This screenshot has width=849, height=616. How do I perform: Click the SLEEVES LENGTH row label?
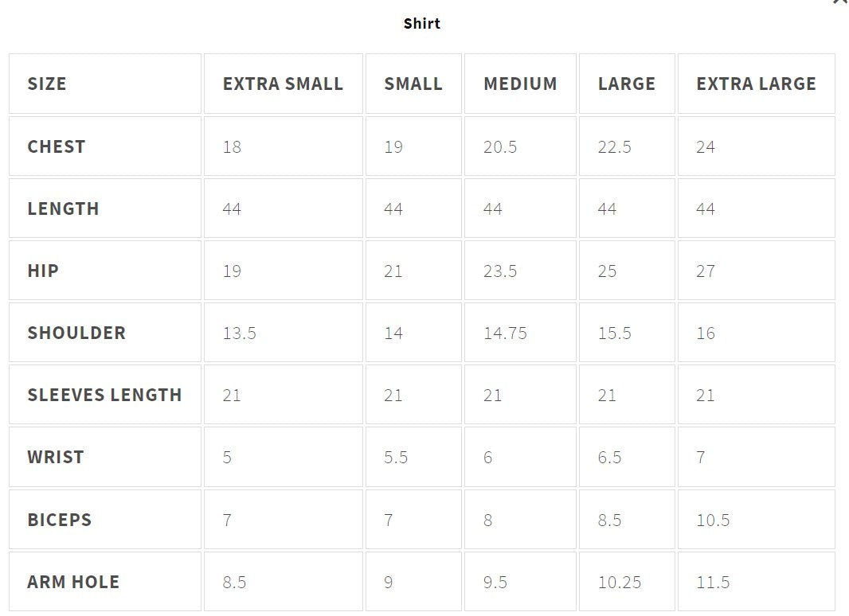104,395
